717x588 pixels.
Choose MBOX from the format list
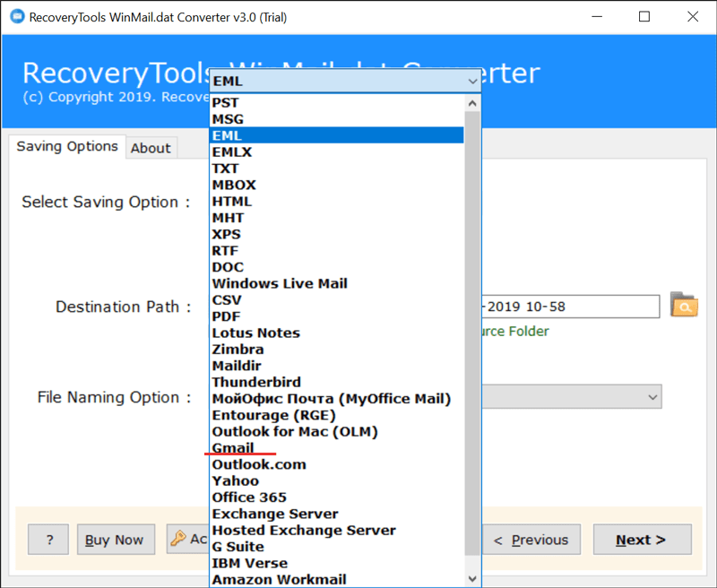(x=232, y=185)
